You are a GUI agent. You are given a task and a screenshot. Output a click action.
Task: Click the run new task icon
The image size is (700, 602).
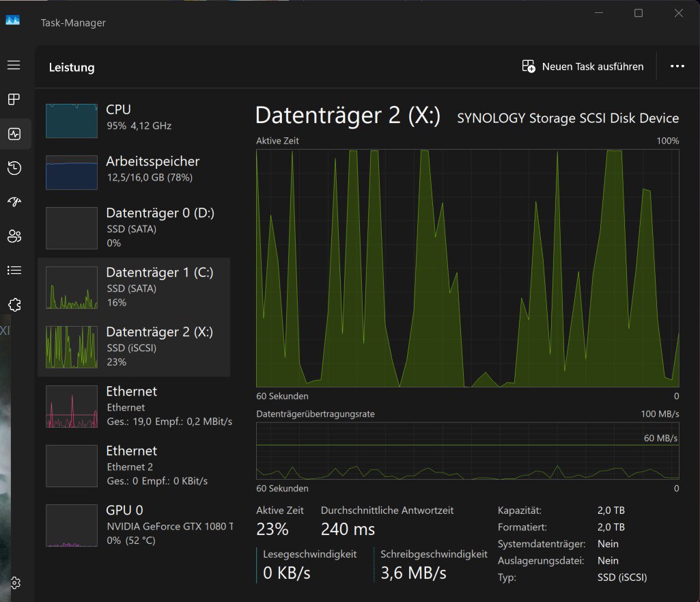click(529, 66)
